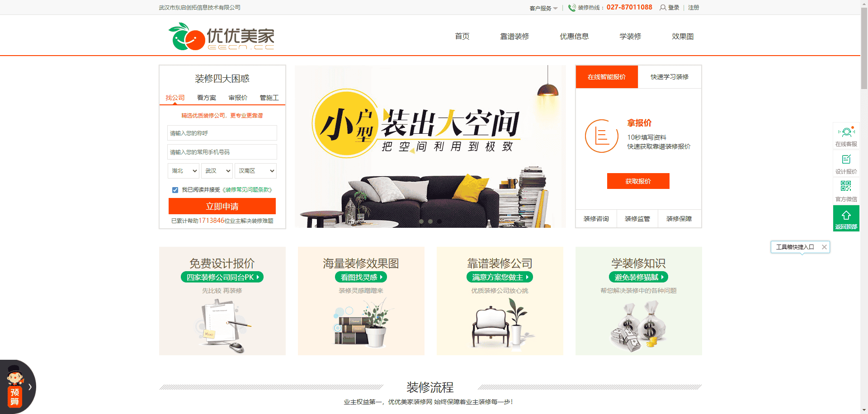This screenshot has width=868, height=414.
Task: Click the 拿报价 circular list icon
Action: 601,136
